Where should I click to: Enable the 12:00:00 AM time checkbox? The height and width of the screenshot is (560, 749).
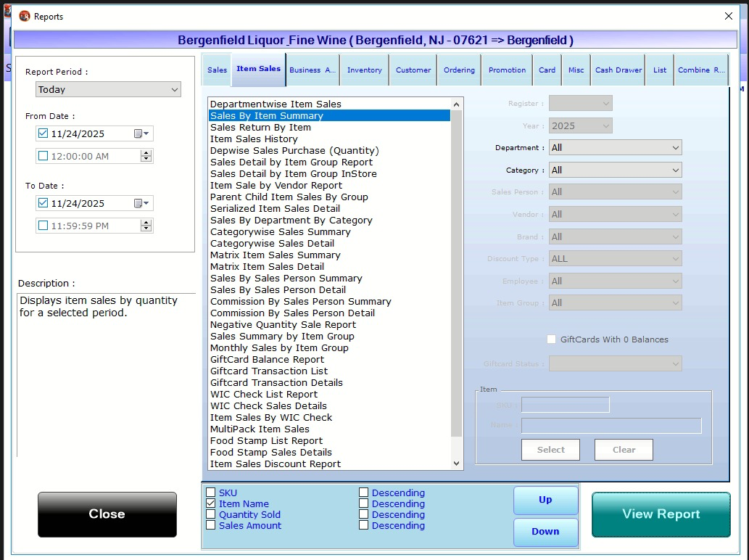[x=43, y=156]
